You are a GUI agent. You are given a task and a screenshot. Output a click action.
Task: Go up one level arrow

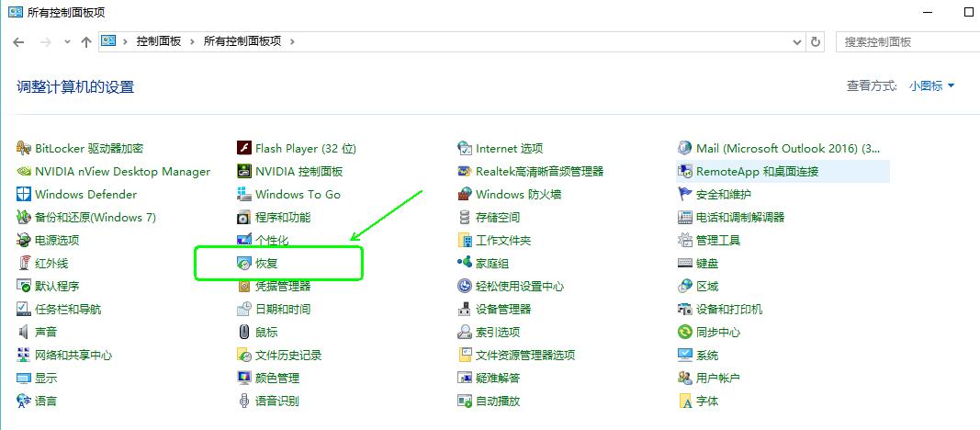coord(86,42)
